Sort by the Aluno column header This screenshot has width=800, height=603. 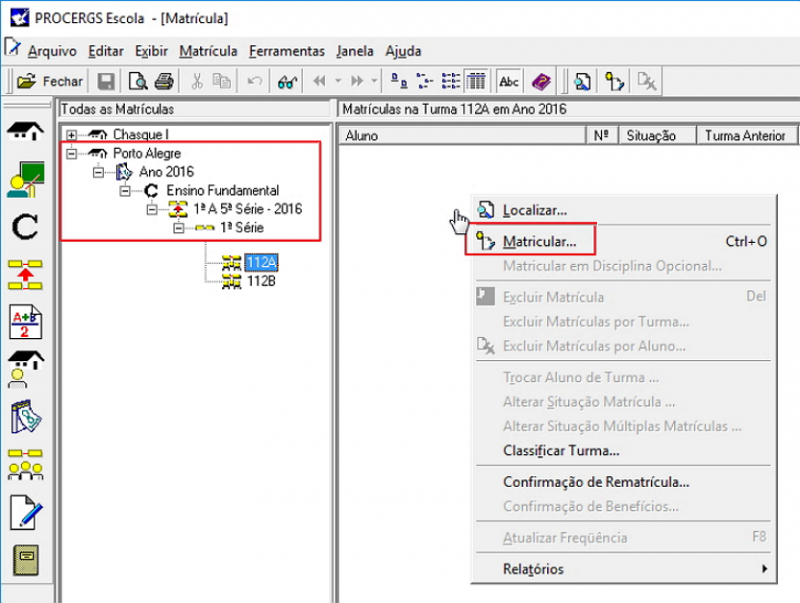coord(463,136)
